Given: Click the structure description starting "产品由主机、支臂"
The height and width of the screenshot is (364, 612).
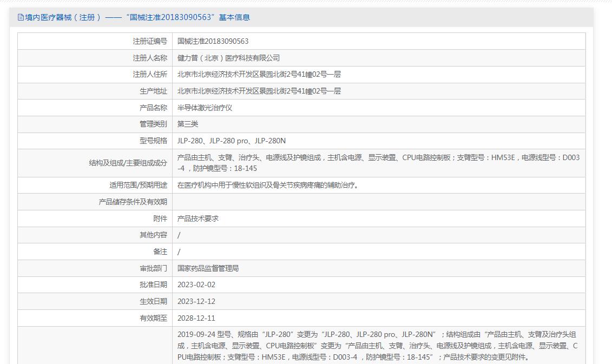Looking at the screenshot, I should pos(378,163).
